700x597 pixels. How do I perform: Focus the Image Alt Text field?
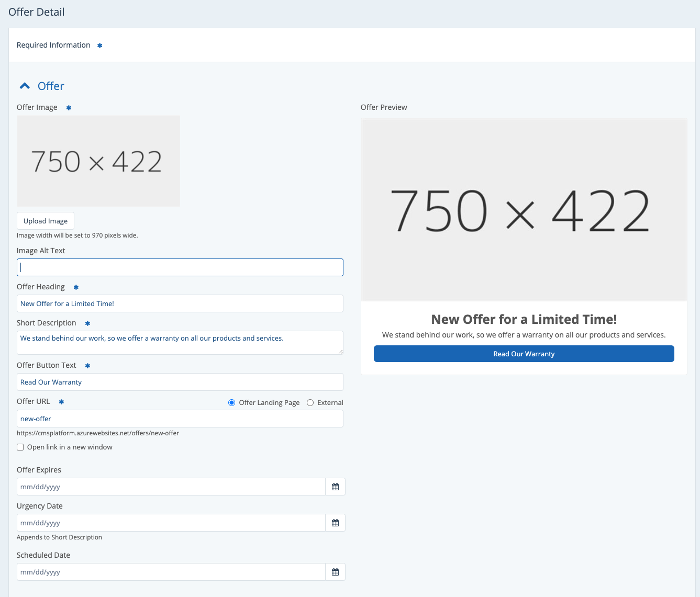tap(180, 267)
